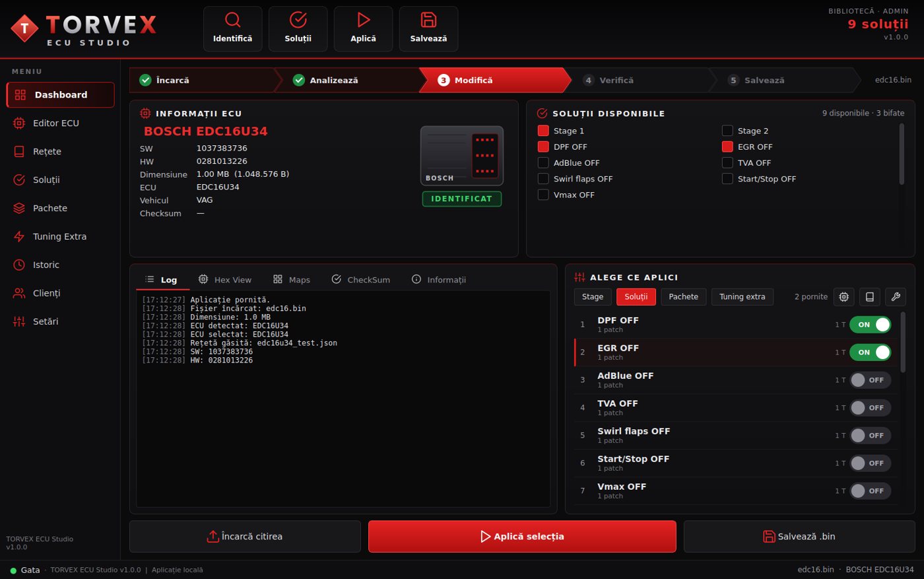Check the Vmax OFF checkbox
Image resolution: width=924 pixels, height=579 pixels.
click(x=543, y=195)
